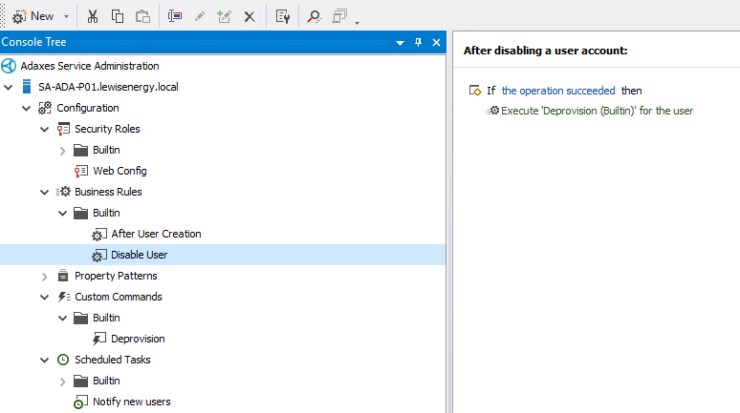The image size is (740, 413).
Task: Click the Copy icon in toolbar
Action: point(118,17)
